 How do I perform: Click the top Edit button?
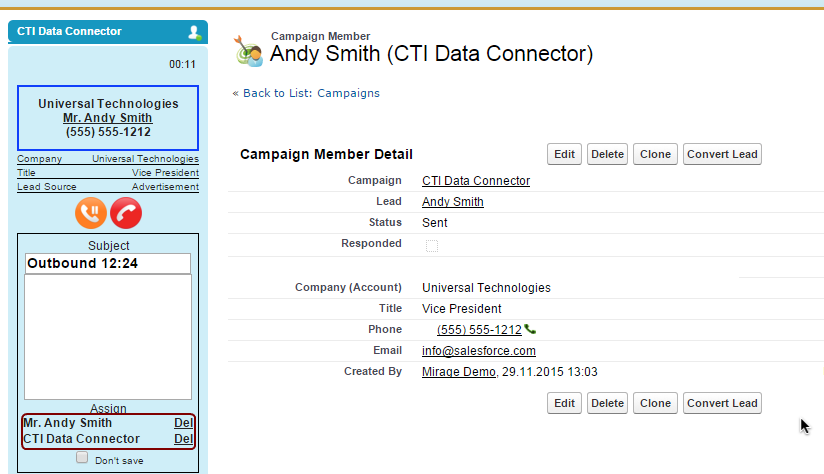[564, 154]
